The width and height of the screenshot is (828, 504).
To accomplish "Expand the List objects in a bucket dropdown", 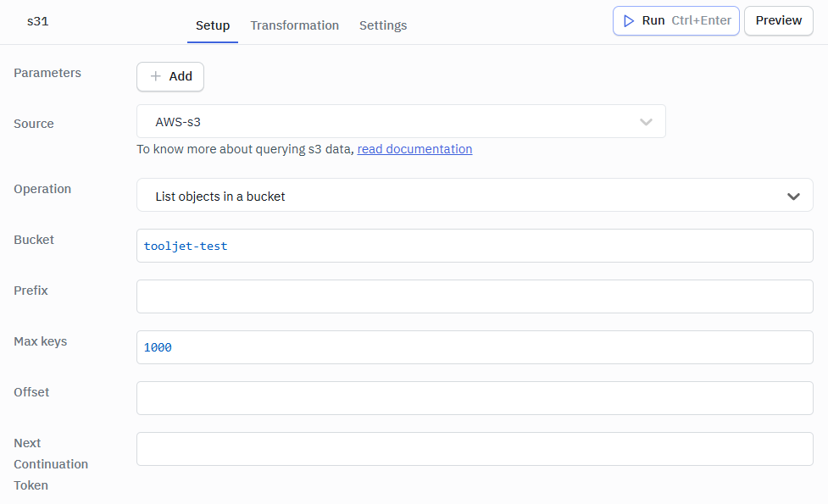I will pyautogui.click(x=475, y=195).
